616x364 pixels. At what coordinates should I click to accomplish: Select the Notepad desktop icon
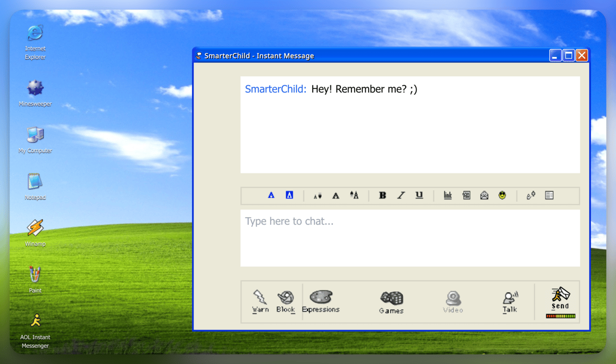point(35,187)
